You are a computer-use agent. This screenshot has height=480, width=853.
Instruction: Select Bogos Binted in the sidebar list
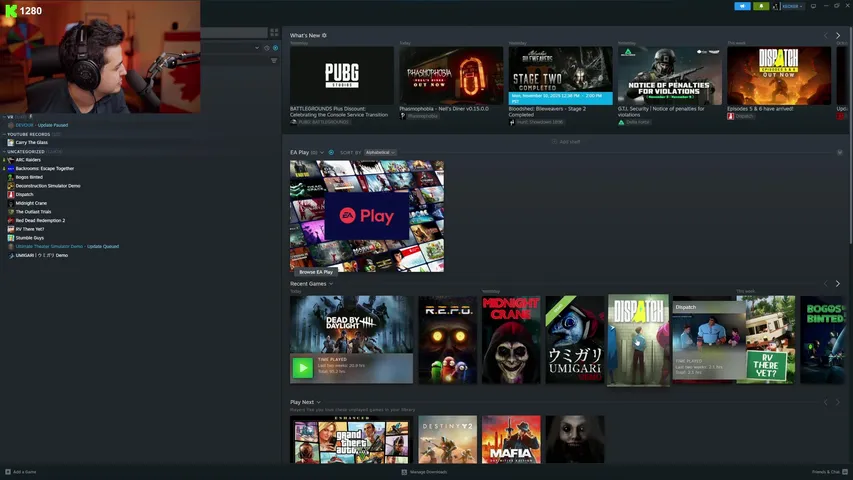pos(29,177)
